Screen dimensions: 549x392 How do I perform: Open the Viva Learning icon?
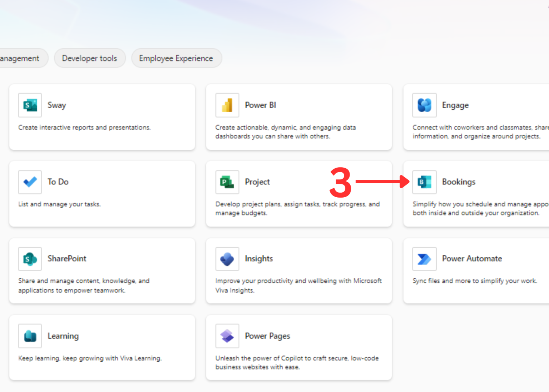30,336
